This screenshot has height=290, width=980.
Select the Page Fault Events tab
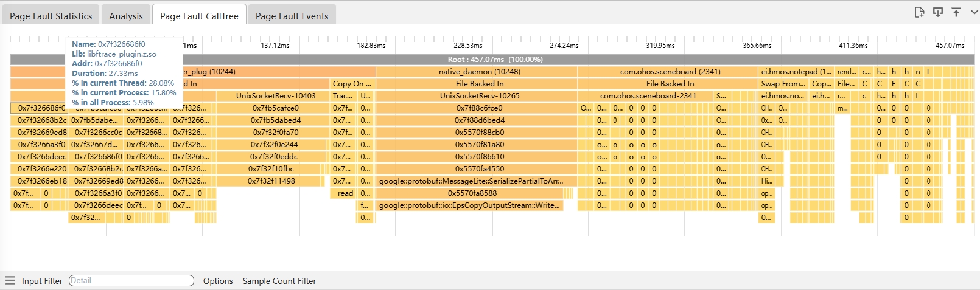(x=292, y=16)
